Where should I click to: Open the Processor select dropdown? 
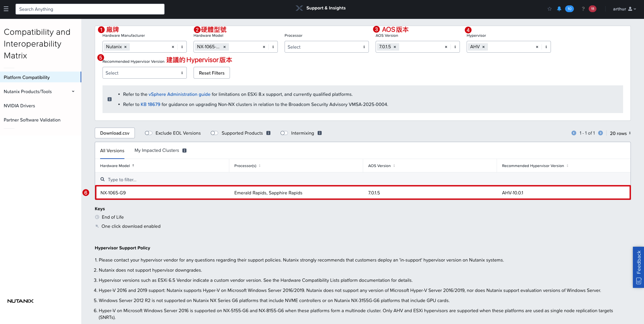point(326,47)
